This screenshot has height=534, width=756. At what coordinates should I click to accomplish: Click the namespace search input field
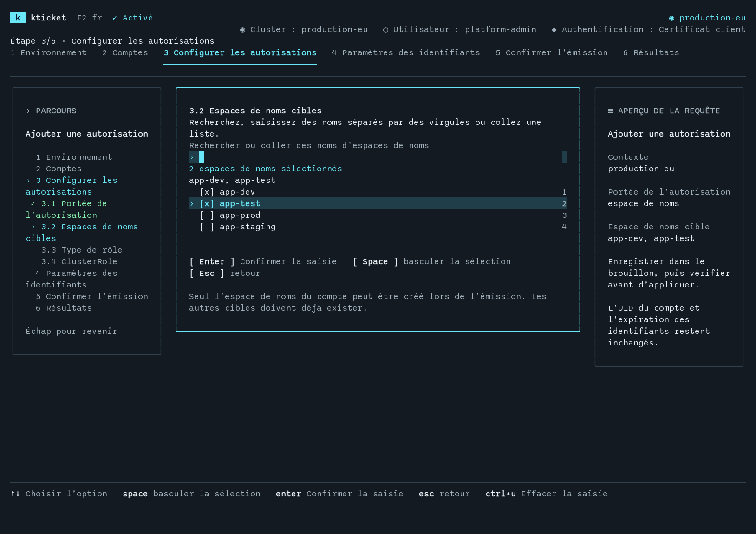pyautogui.click(x=378, y=157)
